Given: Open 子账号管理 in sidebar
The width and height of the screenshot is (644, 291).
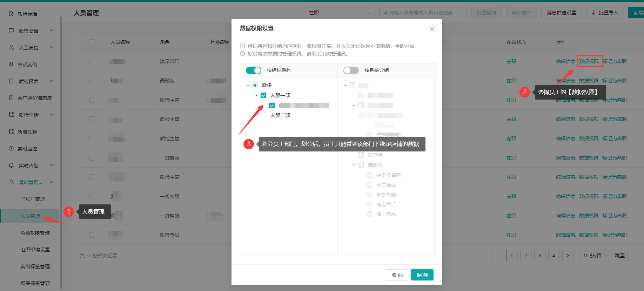Looking at the screenshot, I should [32, 199].
